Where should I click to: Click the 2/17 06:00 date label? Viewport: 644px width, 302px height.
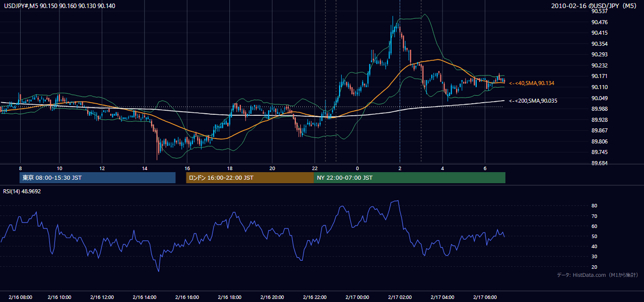(485, 297)
